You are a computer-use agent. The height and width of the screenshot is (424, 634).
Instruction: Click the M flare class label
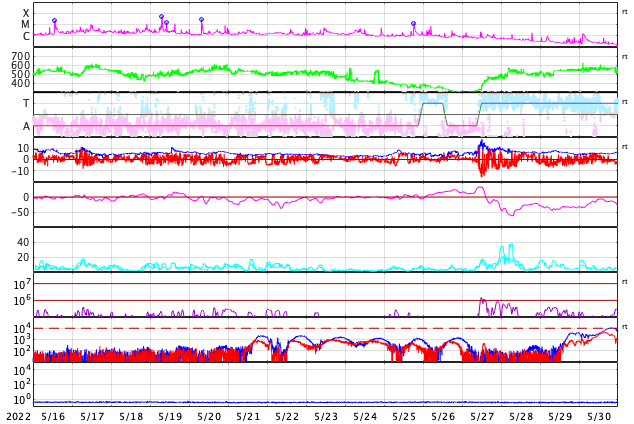pos(25,25)
